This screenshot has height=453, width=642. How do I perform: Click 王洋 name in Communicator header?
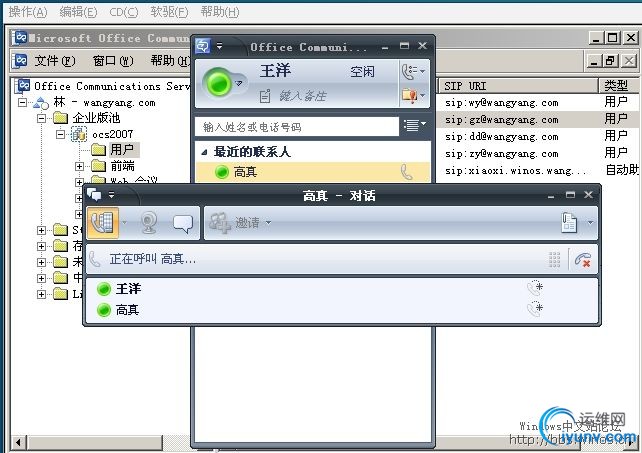click(x=275, y=71)
